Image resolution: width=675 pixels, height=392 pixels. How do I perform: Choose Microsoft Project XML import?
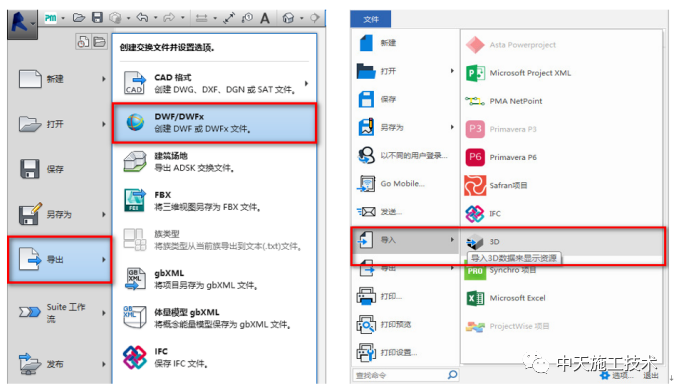click(561, 73)
